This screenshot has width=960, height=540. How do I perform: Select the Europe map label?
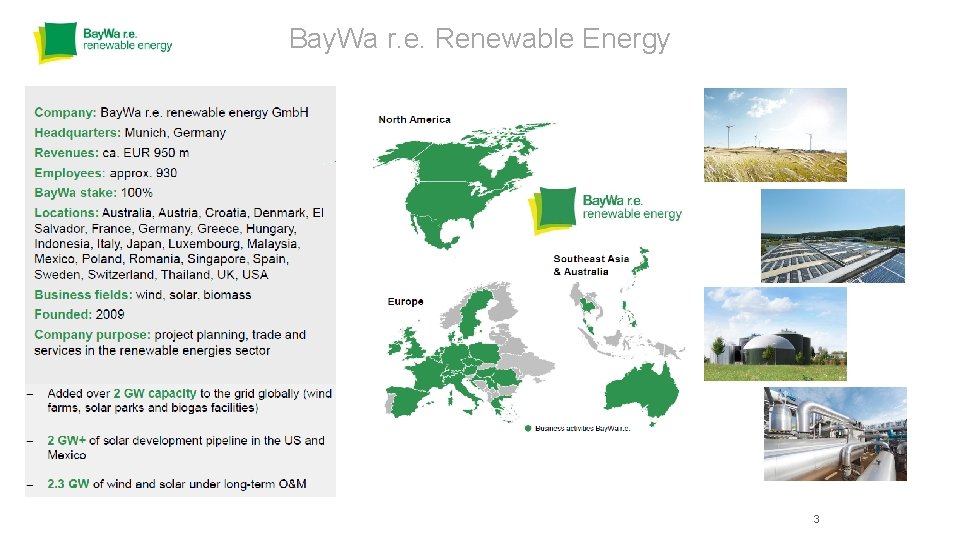pos(405,301)
